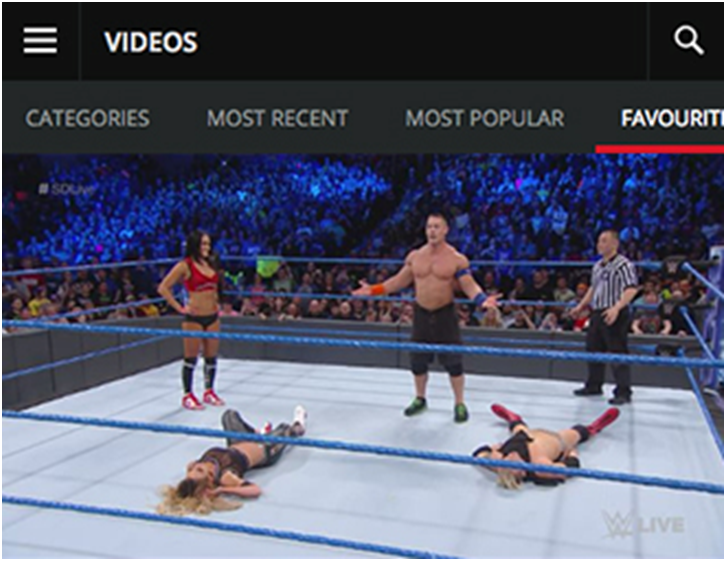Click the red underline beneath Favourites
Viewport: 726px width, 561px height.
click(659, 149)
